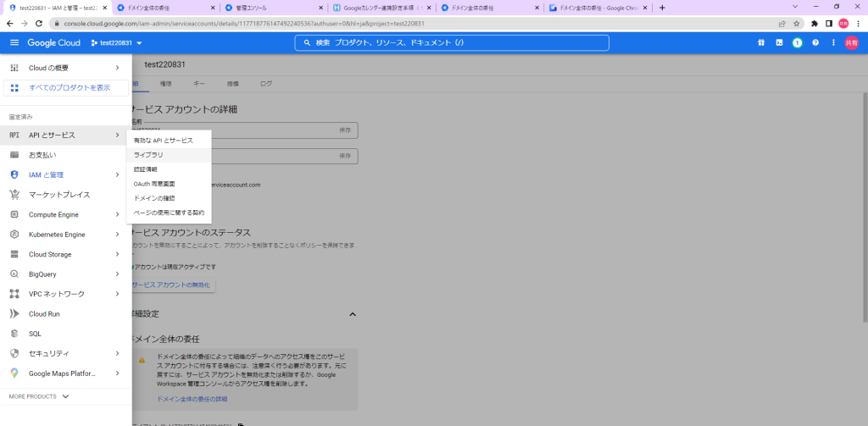Expand MORE PRODUCTS in sidebar
The height and width of the screenshot is (426, 868).
click(39, 396)
